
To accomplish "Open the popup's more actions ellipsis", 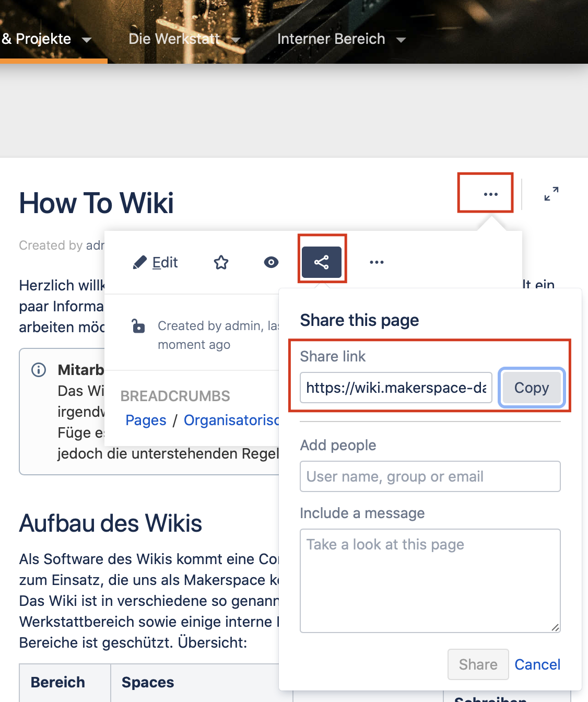I will coord(377,262).
